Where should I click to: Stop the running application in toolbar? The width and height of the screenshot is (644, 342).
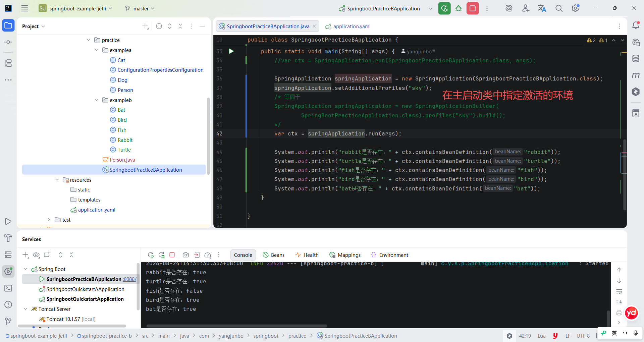click(473, 8)
